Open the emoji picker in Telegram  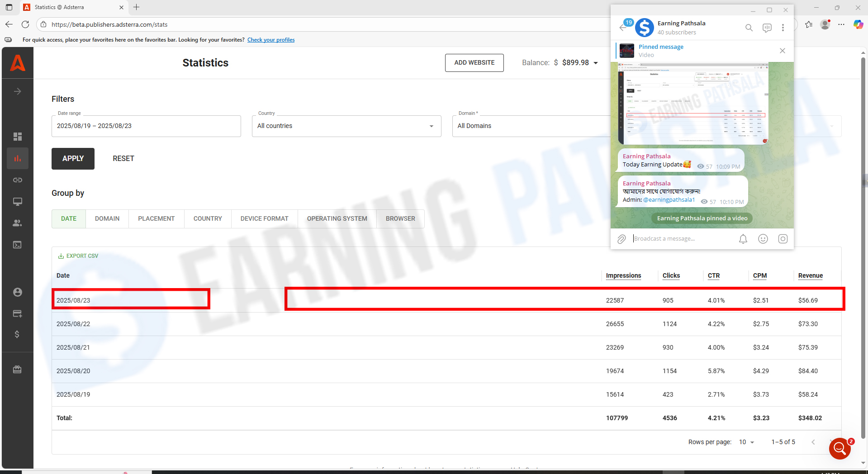click(x=763, y=239)
